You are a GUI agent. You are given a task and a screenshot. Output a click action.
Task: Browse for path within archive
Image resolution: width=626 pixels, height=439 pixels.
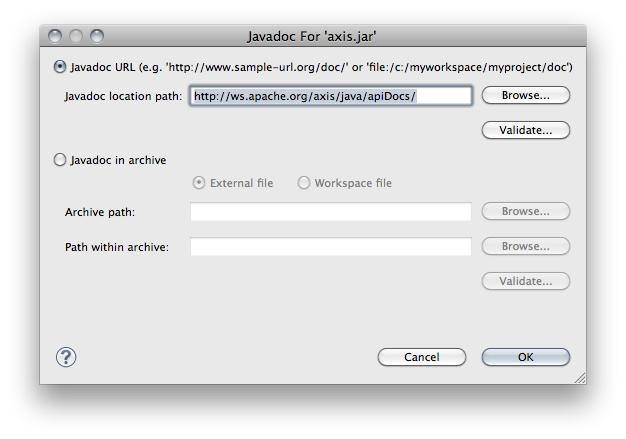526,246
